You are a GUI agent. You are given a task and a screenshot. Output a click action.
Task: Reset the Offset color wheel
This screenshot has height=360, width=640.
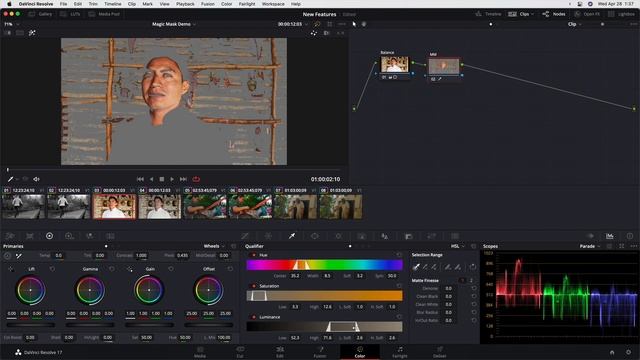(230, 269)
